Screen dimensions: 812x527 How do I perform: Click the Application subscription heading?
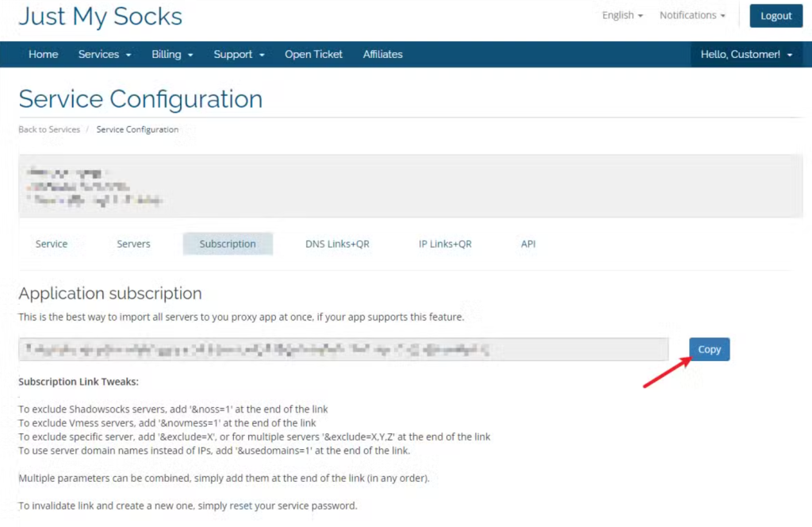[x=110, y=294]
